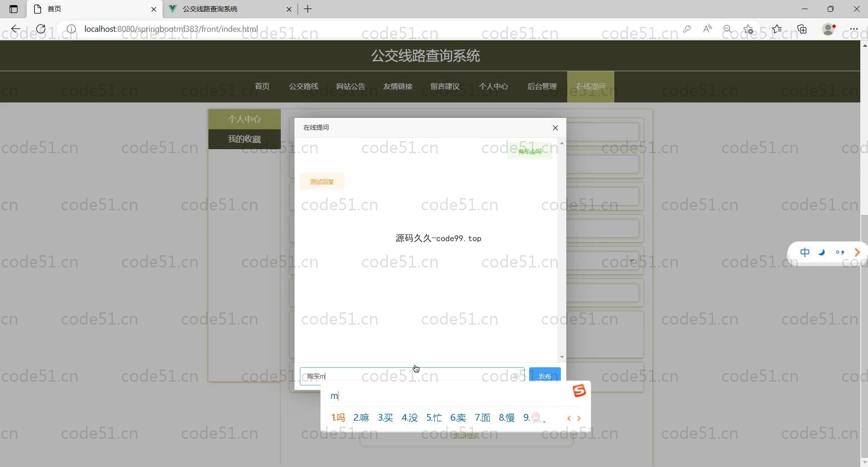The height and width of the screenshot is (467, 868).
Task: Toggle the moon icon on IME toolbar
Action: [822, 253]
